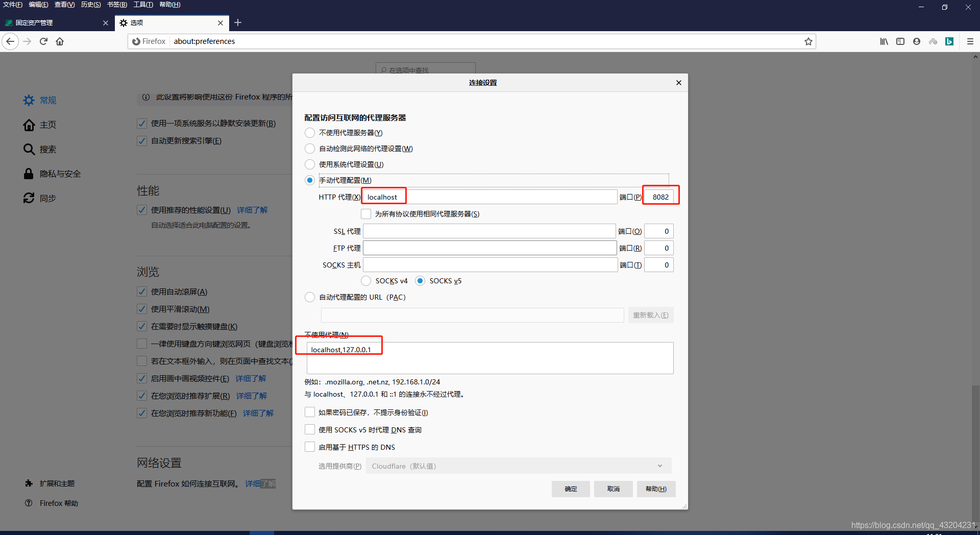
Task: Click the browser Back arrow button
Action: [10, 41]
